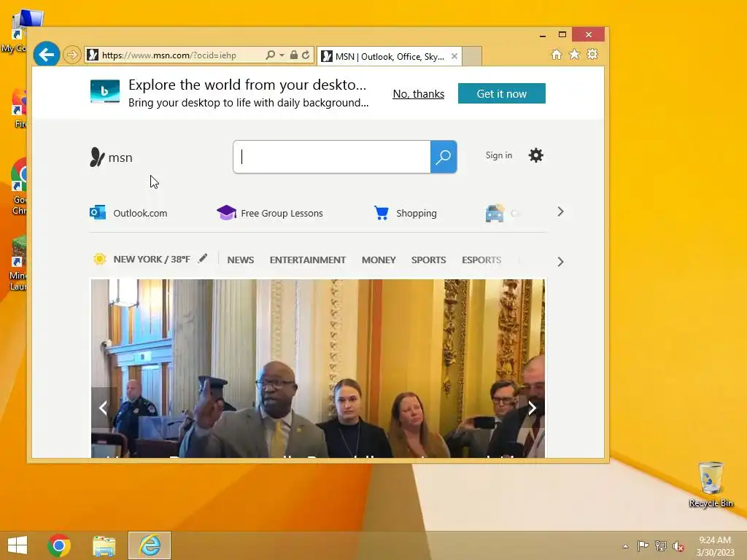Focus the MSN web search box

pos(332,157)
